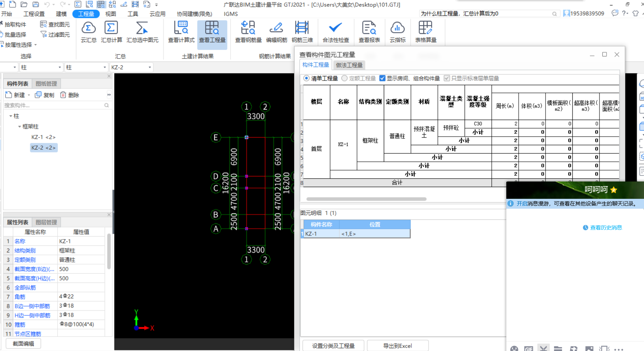Open 钢筋三维 3D rebar view
This screenshot has width=644, height=351.
[302, 32]
